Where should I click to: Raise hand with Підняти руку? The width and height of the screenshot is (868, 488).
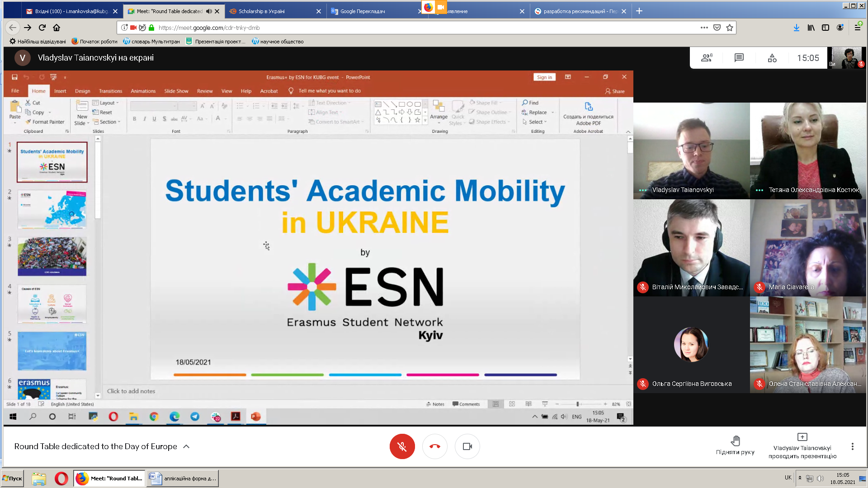[x=735, y=445]
